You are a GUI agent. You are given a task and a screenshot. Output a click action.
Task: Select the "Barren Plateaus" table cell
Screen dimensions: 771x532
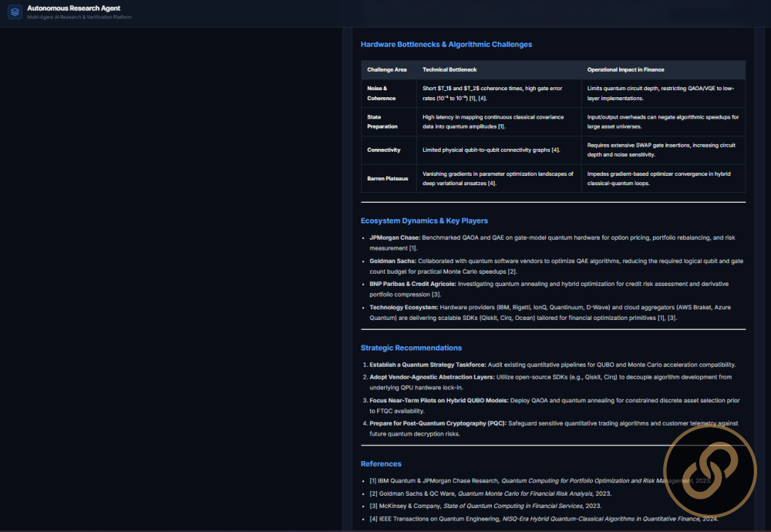[x=389, y=178]
